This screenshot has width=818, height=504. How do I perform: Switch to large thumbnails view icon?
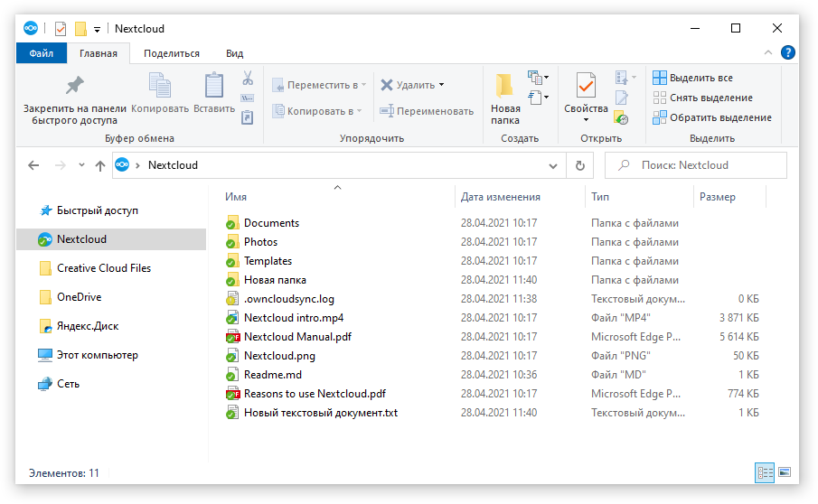click(784, 472)
